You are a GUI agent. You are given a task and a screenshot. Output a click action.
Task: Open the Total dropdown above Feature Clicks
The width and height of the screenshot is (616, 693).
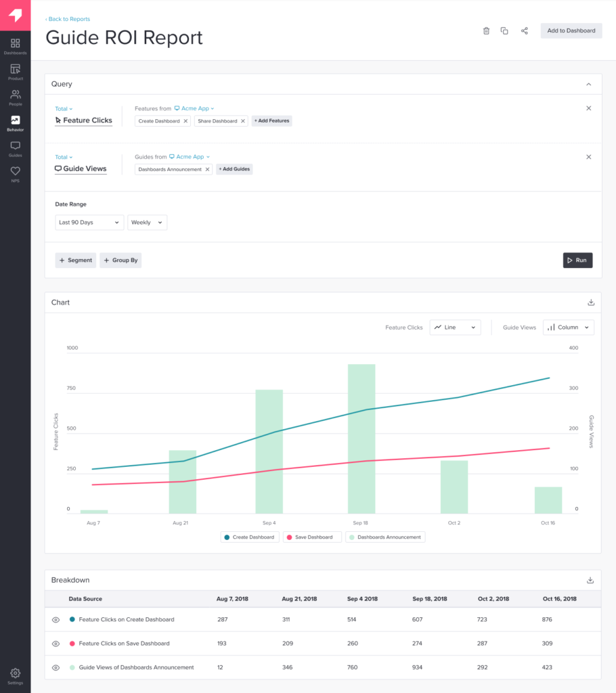pyautogui.click(x=64, y=109)
